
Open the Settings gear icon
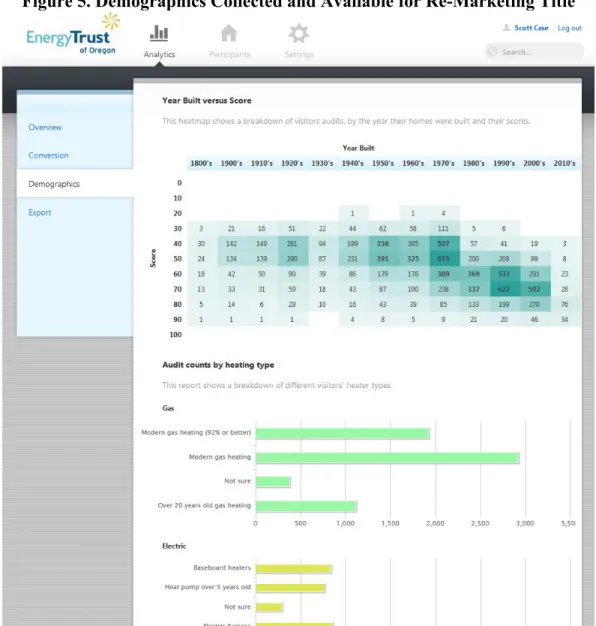pos(299,34)
